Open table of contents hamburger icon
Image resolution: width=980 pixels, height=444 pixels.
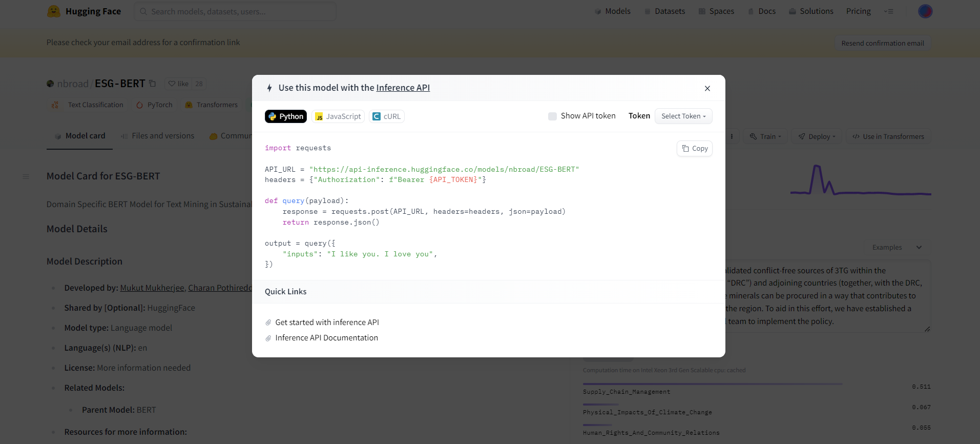26,177
